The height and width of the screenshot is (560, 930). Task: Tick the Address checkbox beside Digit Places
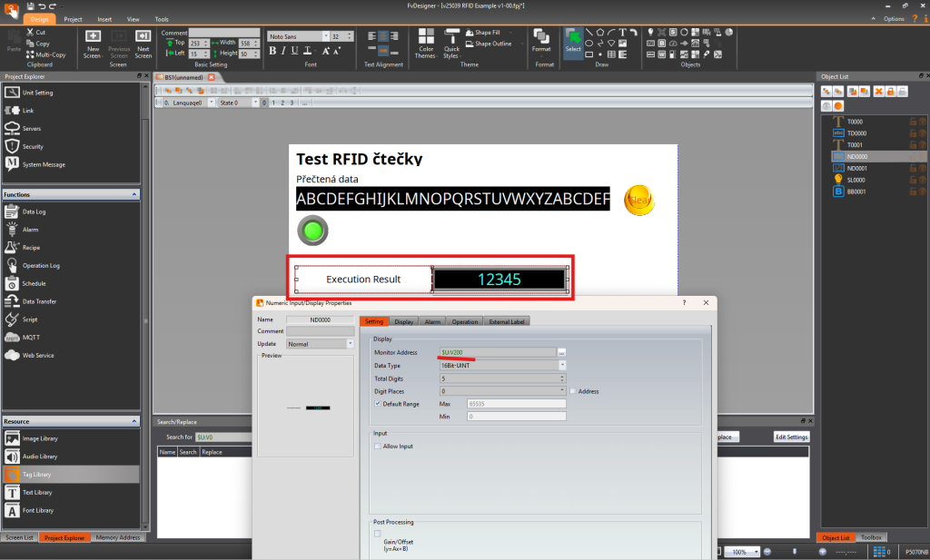573,391
